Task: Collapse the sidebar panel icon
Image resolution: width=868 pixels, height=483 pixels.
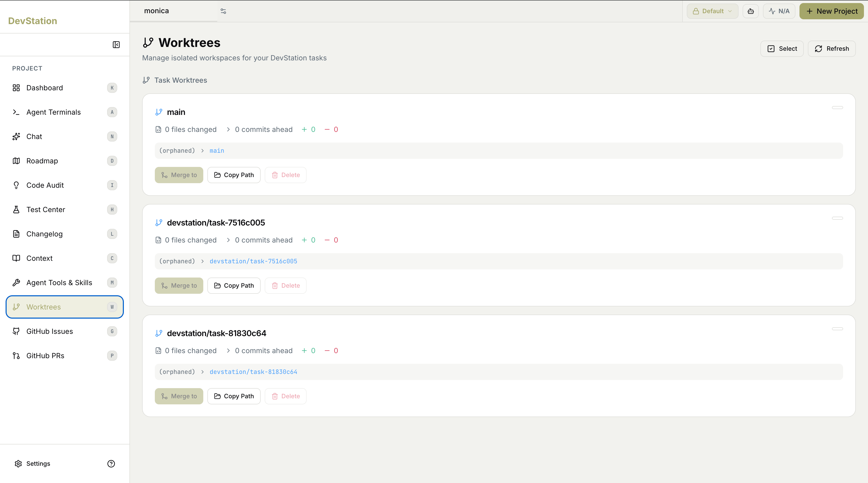Action: (116, 45)
